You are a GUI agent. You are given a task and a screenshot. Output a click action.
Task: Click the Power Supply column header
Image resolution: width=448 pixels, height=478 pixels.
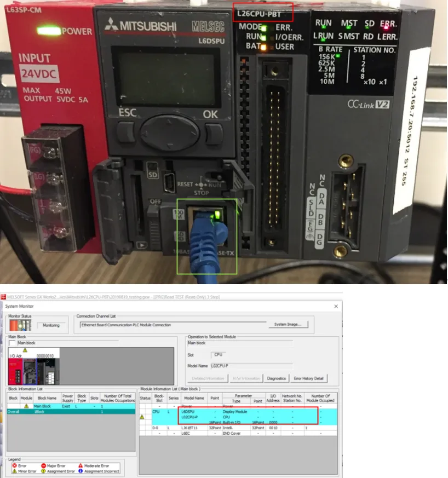click(x=68, y=398)
